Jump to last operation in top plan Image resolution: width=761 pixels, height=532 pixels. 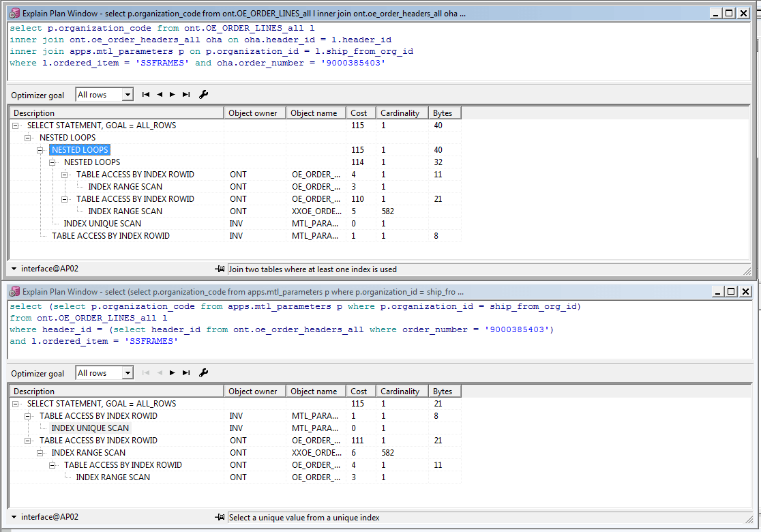[x=186, y=95]
